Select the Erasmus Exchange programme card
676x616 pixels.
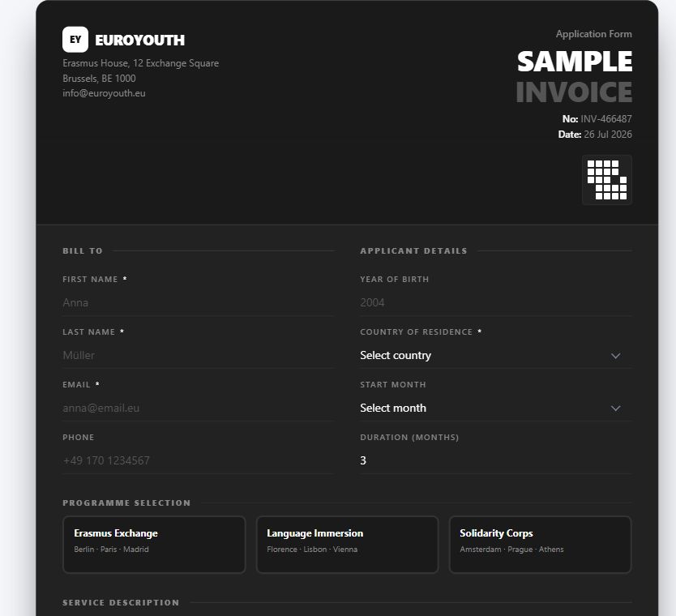click(154, 545)
